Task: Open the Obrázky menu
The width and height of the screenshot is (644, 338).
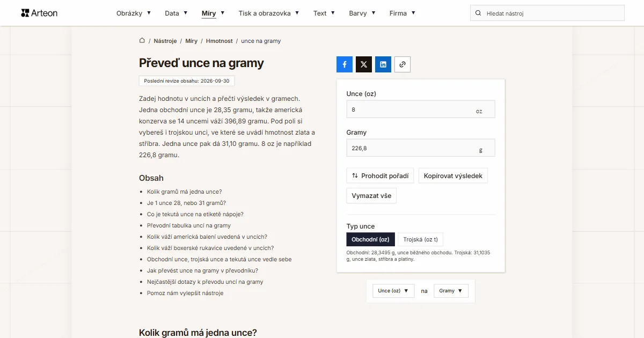Action: (134, 13)
